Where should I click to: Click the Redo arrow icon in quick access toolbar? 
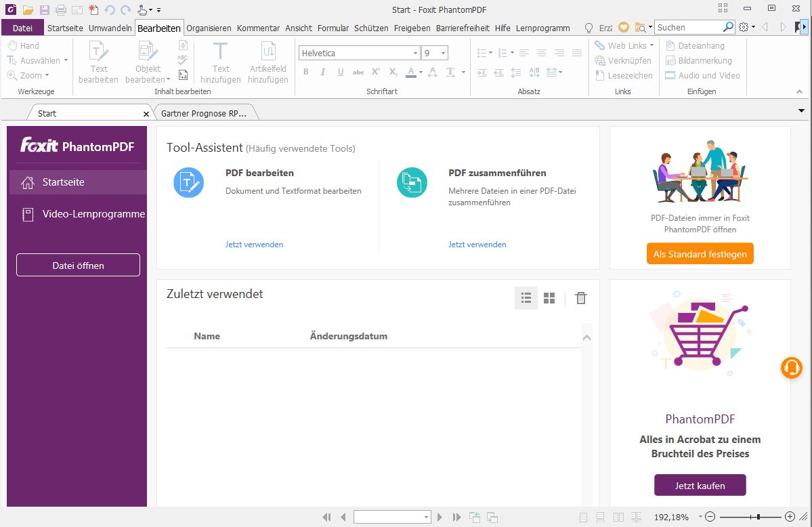125,10
